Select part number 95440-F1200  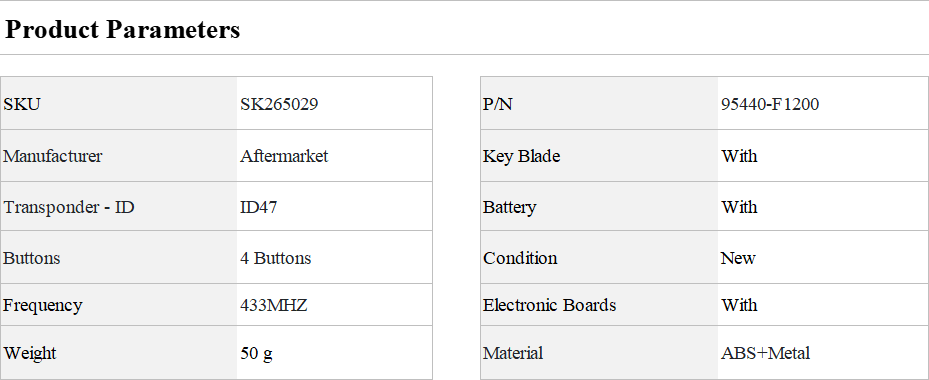click(x=770, y=104)
